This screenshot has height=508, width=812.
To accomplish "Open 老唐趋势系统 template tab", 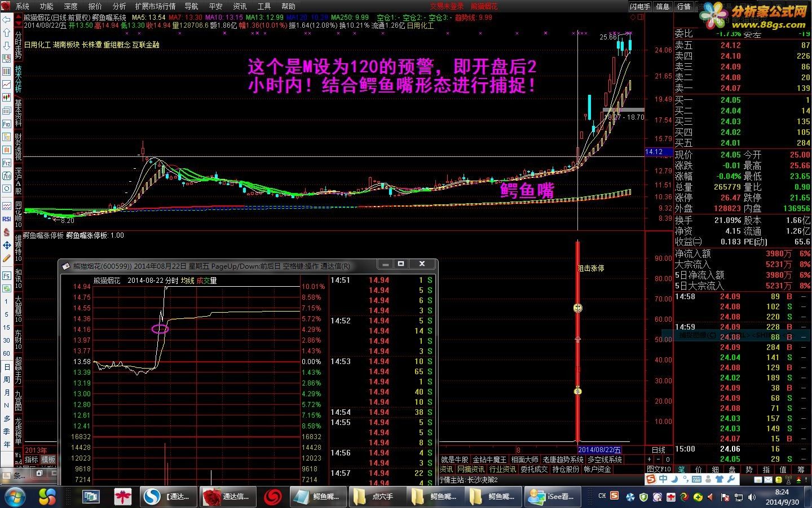I will pyautogui.click(x=563, y=459).
